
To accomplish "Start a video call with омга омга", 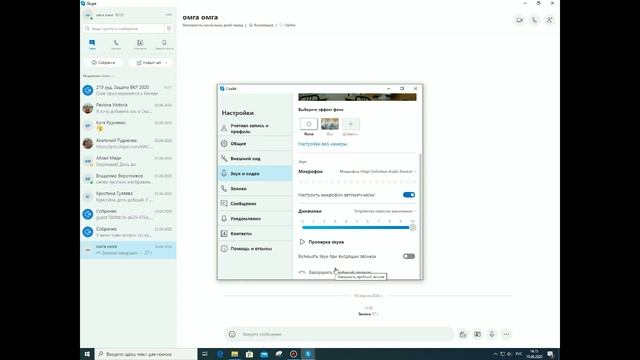I will 519,20.
